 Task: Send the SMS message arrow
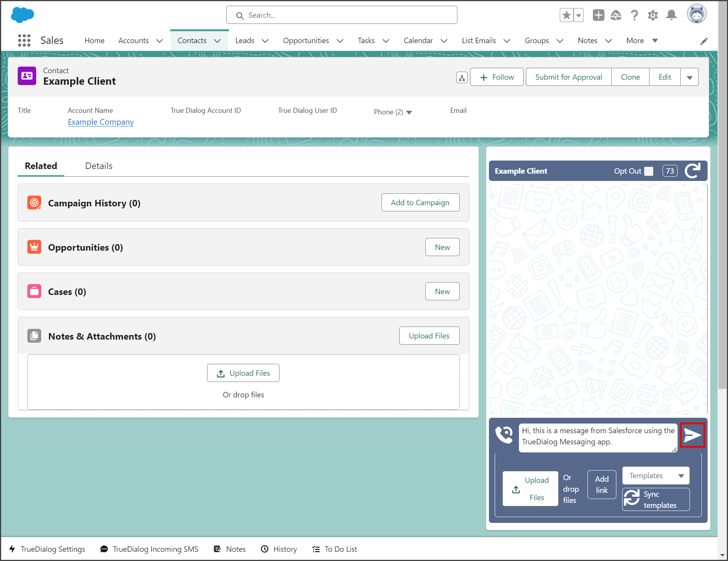[x=692, y=435]
